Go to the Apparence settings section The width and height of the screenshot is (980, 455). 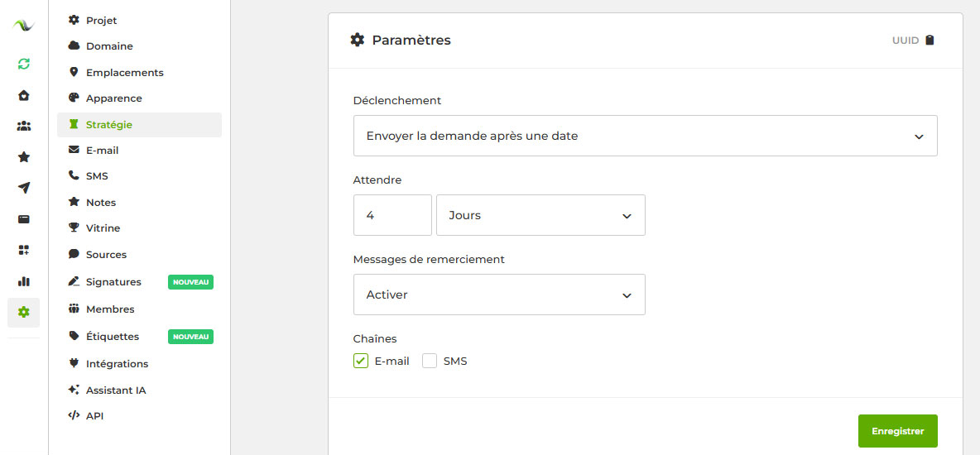(113, 98)
